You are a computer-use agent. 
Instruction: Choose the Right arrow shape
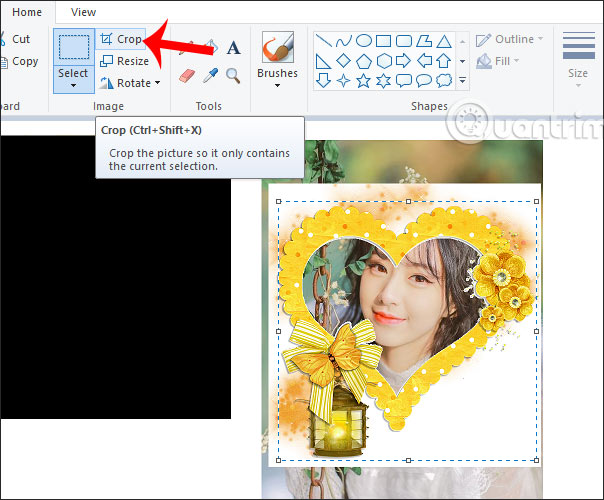pyautogui.click(x=404, y=61)
